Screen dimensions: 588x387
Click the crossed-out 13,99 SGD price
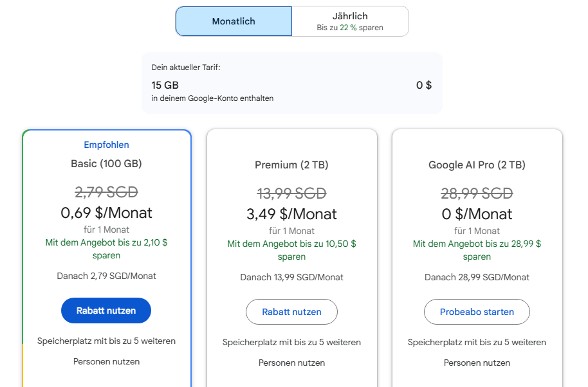point(291,194)
